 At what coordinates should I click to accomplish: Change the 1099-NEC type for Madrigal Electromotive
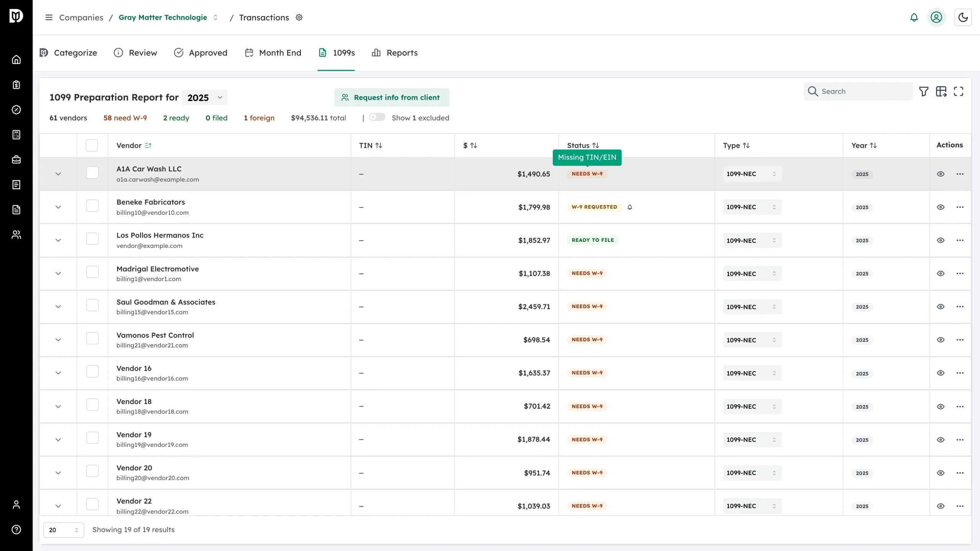752,274
